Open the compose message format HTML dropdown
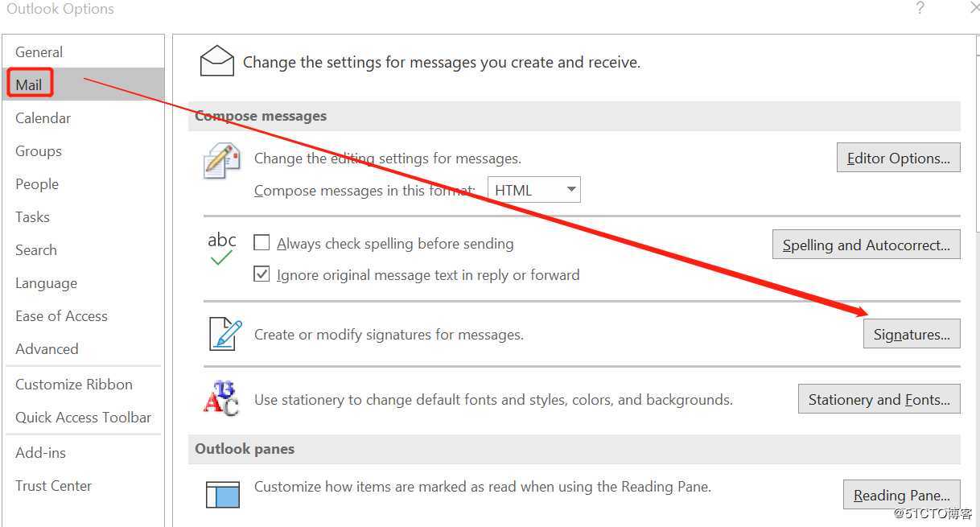980x527 pixels. tap(534, 190)
